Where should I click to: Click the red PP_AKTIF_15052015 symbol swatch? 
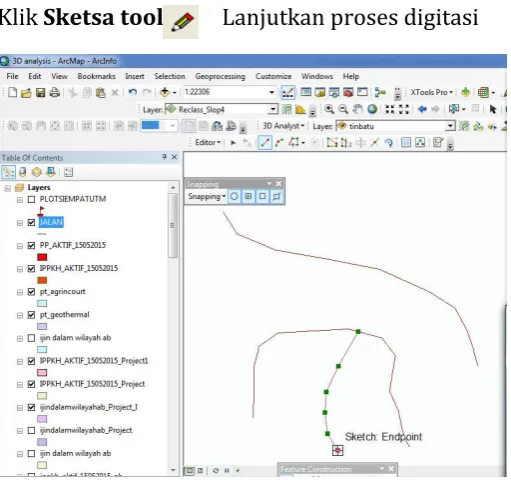pos(42,257)
